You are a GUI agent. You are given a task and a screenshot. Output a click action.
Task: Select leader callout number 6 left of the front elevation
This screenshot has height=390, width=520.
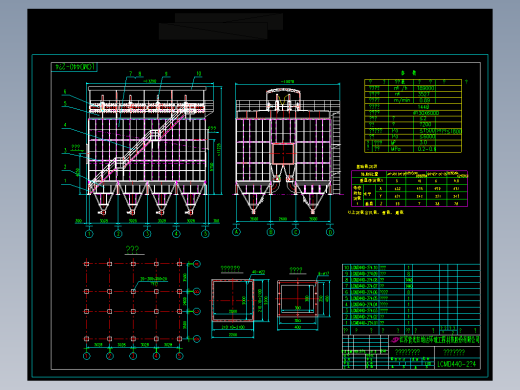click(x=65, y=91)
